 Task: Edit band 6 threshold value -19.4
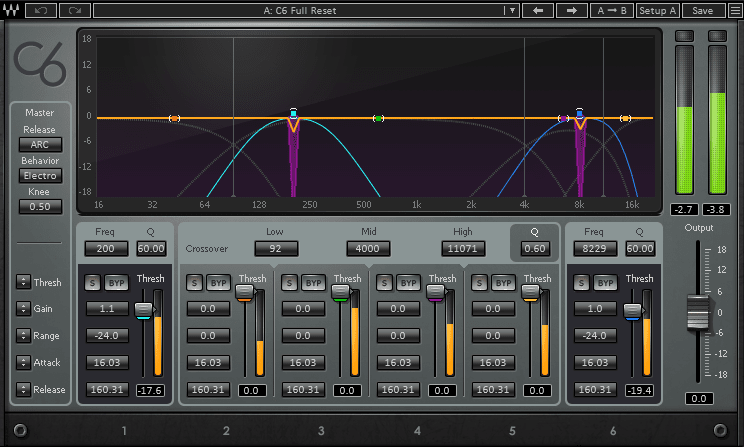point(639,391)
